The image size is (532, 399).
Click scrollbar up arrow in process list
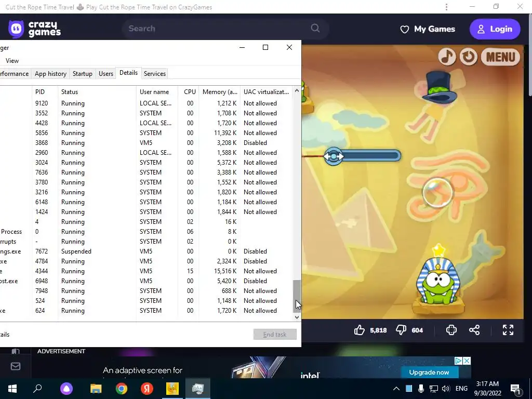(x=297, y=91)
